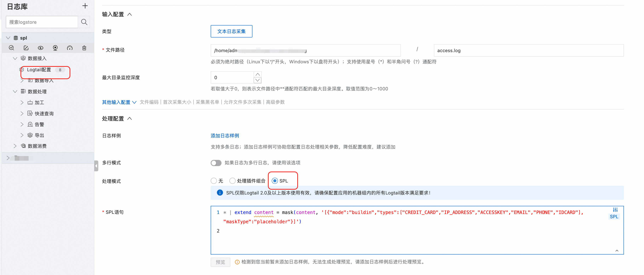Open Logtail配置 in the sidebar
644x275 pixels.
[x=39, y=70]
